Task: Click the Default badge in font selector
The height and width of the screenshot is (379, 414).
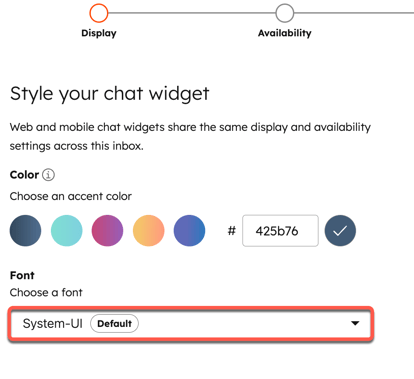Action: click(114, 324)
